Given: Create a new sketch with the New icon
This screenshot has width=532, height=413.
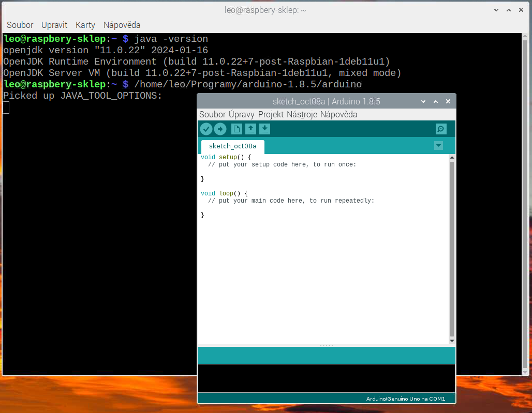Looking at the screenshot, I should coord(237,129).
